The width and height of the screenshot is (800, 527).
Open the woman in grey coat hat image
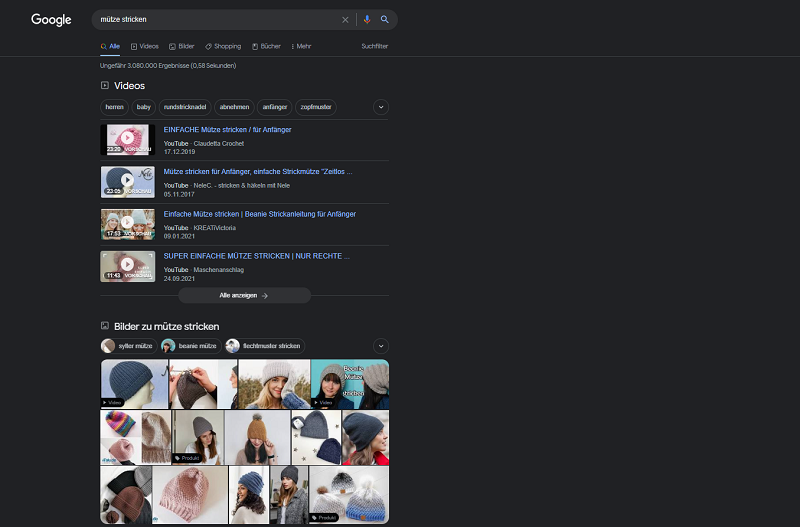[289, 495]
